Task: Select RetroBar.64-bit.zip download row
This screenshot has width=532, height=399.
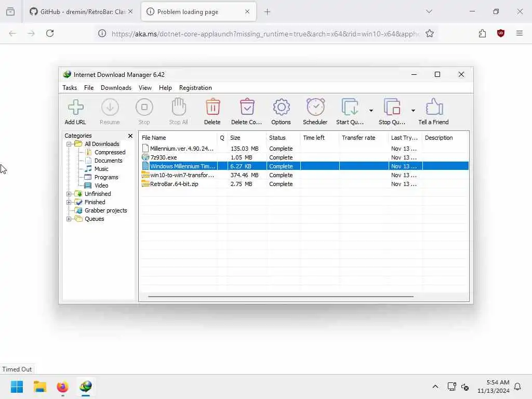Action: pos(304,184)
